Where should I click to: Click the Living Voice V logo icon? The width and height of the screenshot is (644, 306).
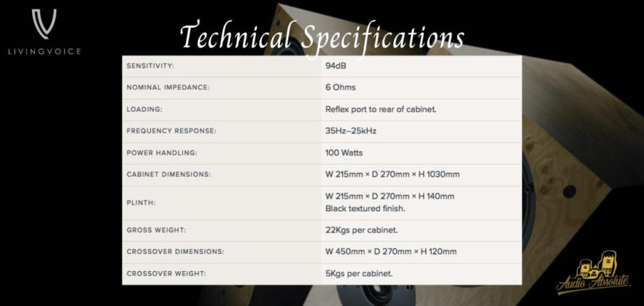tap(45, 24)
